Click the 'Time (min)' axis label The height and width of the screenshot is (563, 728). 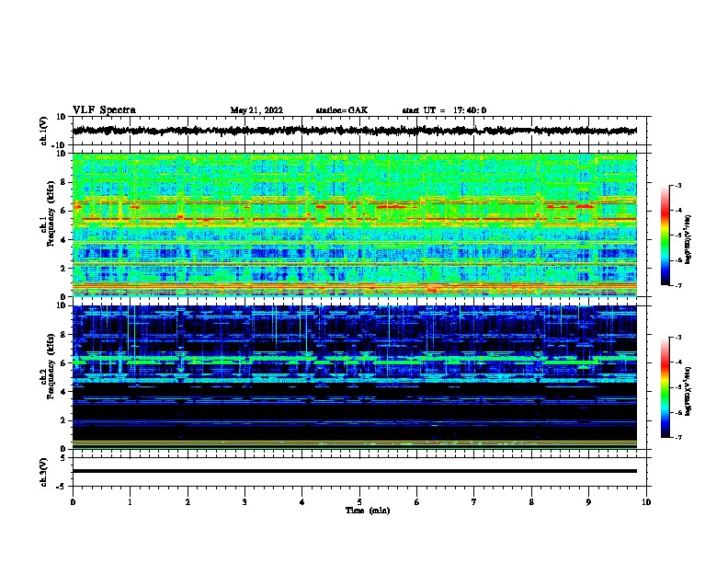point(368,511)
